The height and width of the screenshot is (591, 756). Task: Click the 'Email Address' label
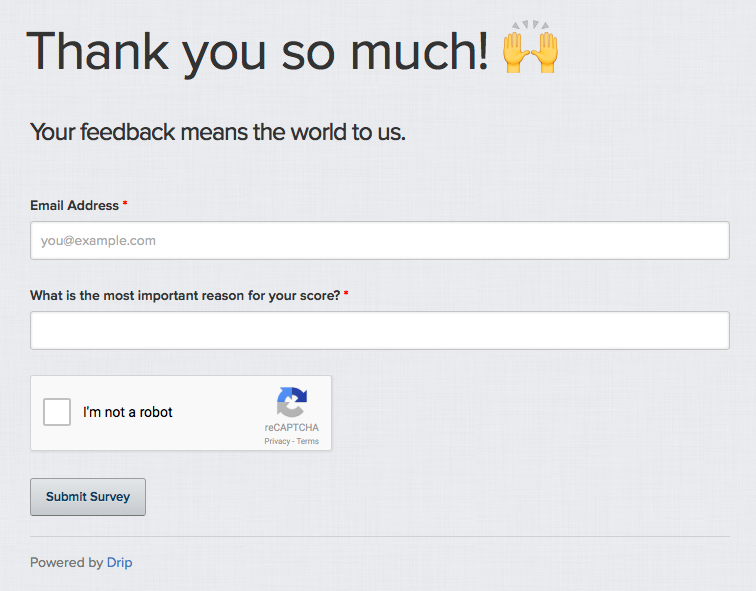click(x=74, y=205)
